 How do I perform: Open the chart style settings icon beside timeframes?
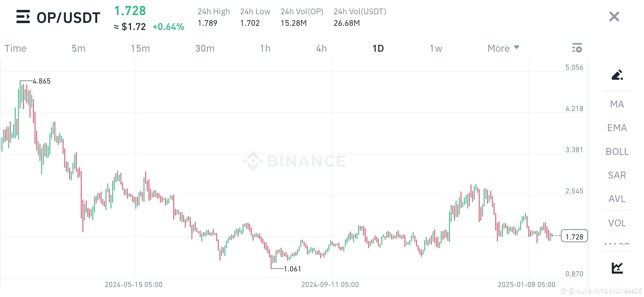(577, 48)
